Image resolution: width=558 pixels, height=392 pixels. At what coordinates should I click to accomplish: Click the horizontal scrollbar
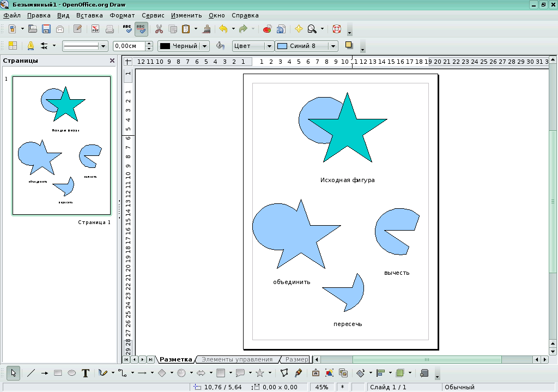[427, 360]
